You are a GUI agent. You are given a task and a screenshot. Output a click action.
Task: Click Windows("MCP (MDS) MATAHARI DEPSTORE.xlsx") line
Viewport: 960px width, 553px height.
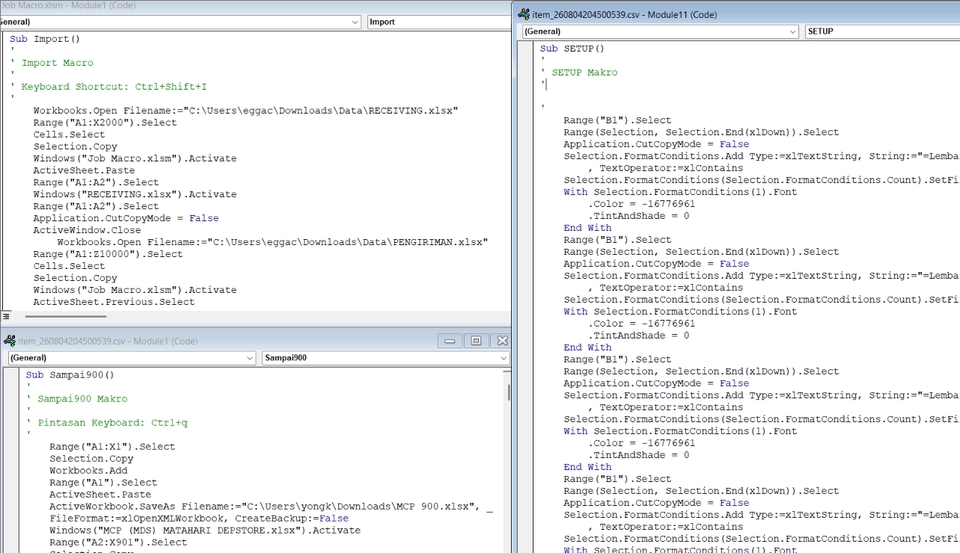click(x=205, y=530)
